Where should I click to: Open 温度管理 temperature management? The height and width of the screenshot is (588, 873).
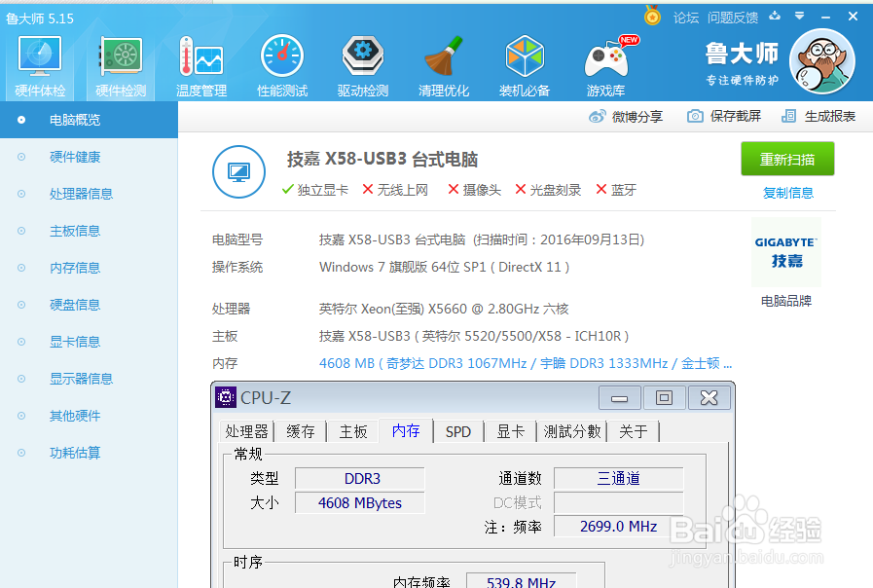[201, 66]
